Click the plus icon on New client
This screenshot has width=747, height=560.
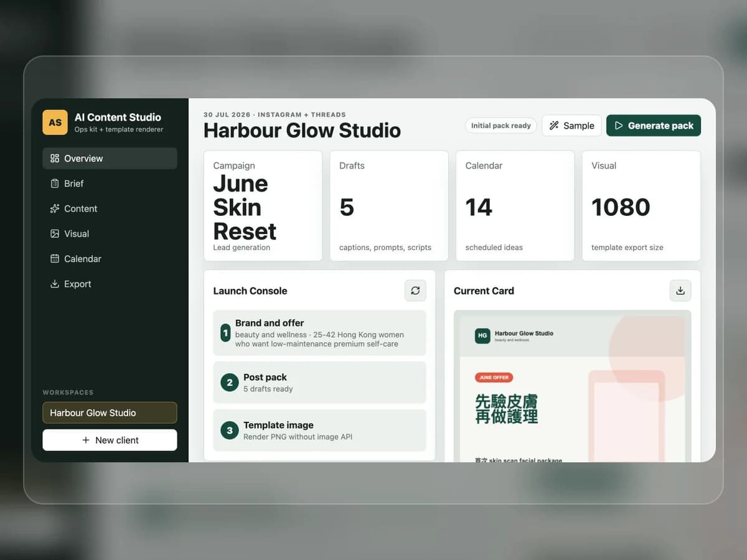[x=86, y=440]
